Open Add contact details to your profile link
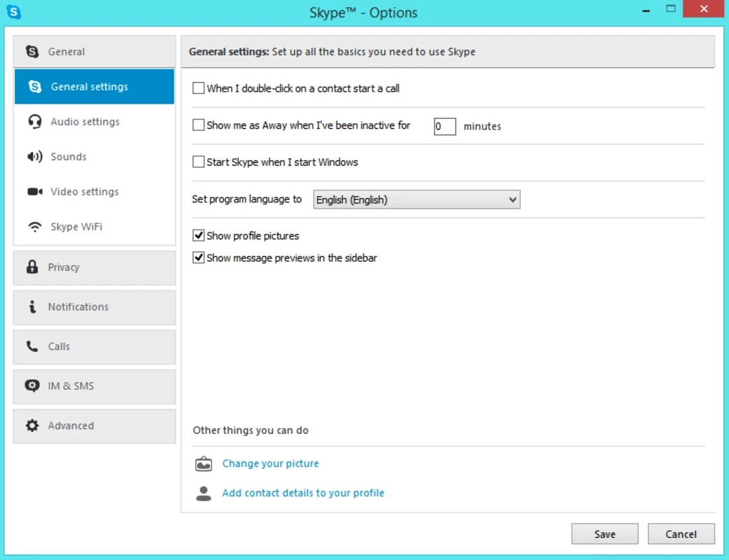Screen dimensions: 729x560 303,493
